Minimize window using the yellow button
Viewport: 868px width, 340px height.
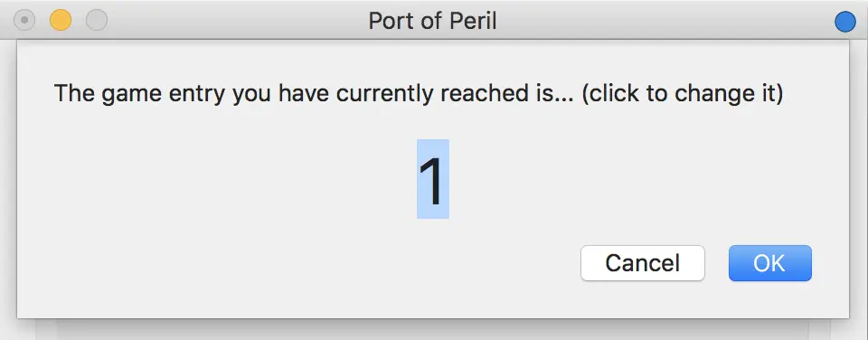point(61,21)
